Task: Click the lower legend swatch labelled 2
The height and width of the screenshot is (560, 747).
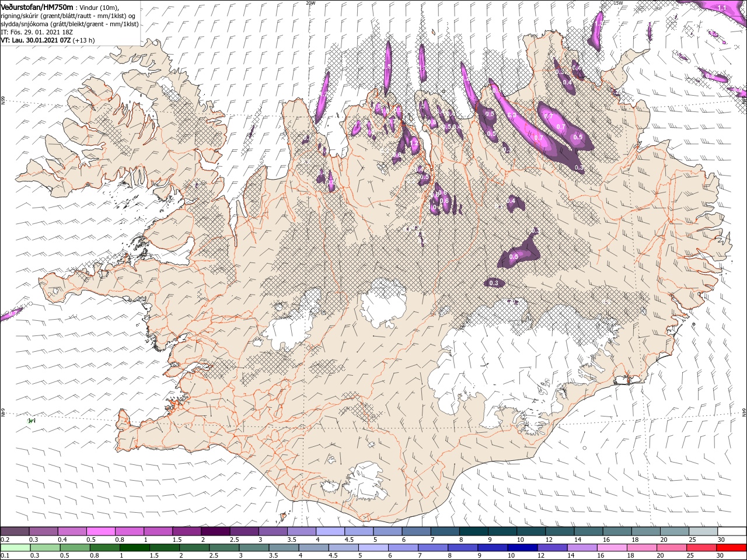Action: pyautogui.click(x=194, y=548)
